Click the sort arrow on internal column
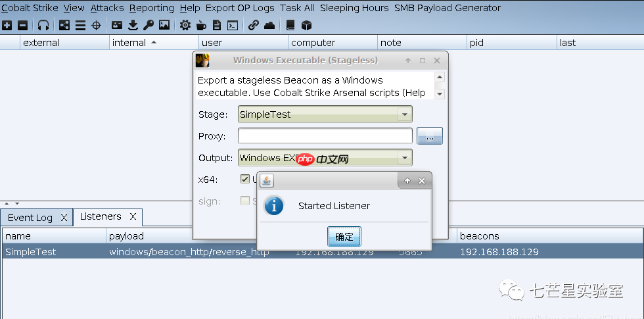This screenshot has height=319, width=644. coord(154,42)
